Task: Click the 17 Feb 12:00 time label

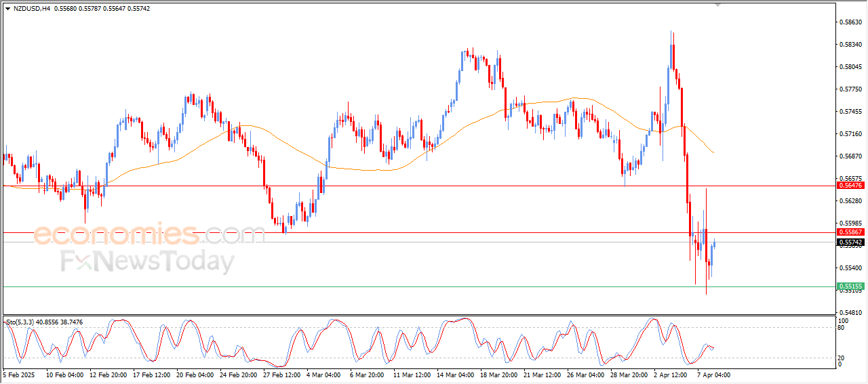Action: [153, 375]
